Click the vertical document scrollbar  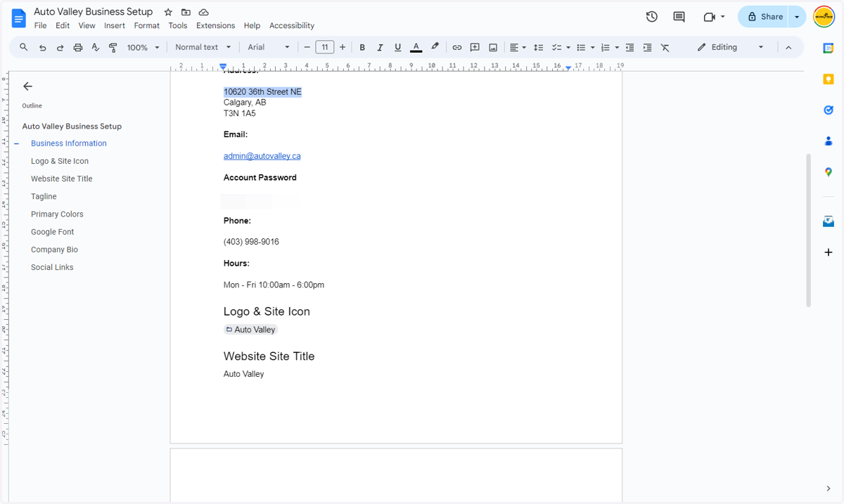808,230
